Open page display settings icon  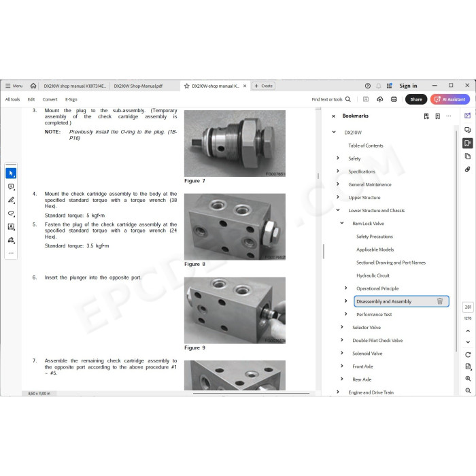[468, 367]
